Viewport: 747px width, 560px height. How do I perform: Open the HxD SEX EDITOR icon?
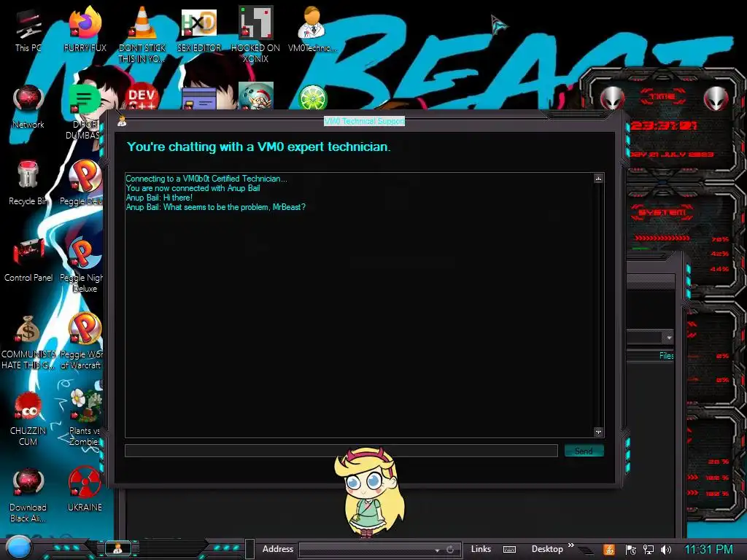199,29
